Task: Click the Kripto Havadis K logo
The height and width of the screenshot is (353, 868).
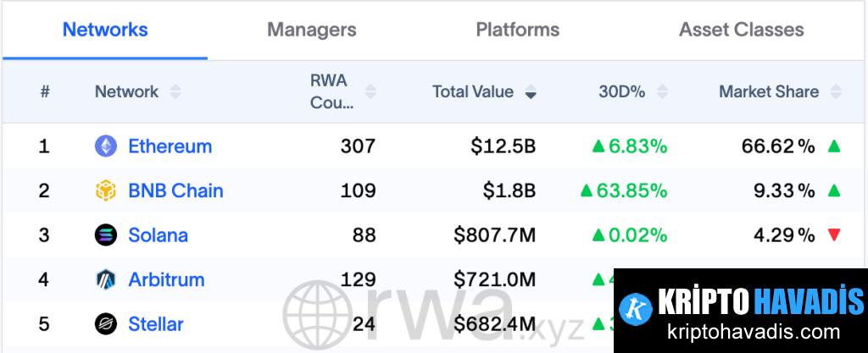Action: pos(636,309)
